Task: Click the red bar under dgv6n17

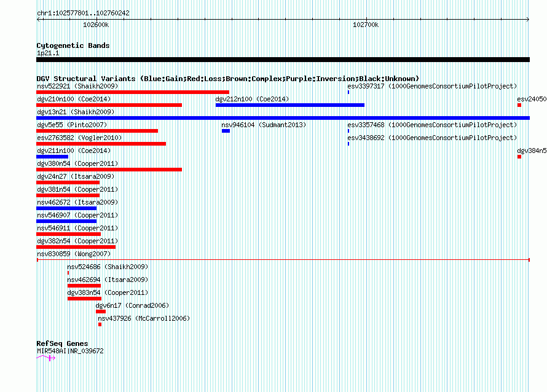Action: [101, 312]
